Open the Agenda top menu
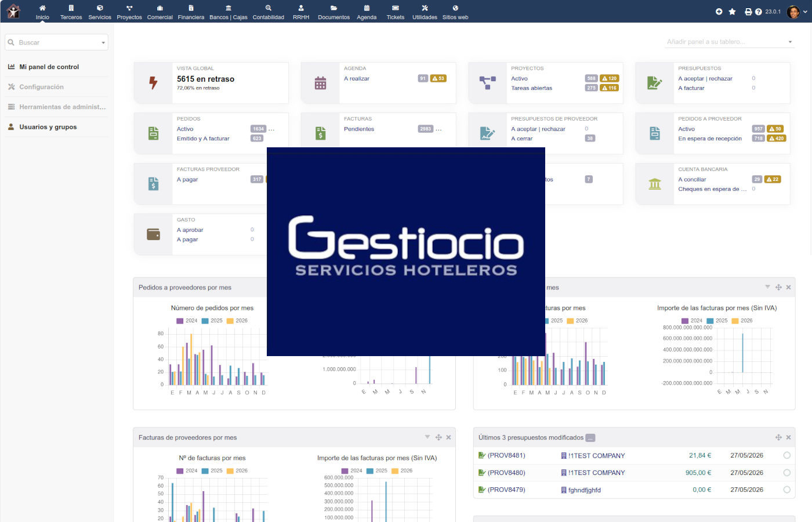The height and width of the screenshot is (522, 812). click(x=367, y=12)
